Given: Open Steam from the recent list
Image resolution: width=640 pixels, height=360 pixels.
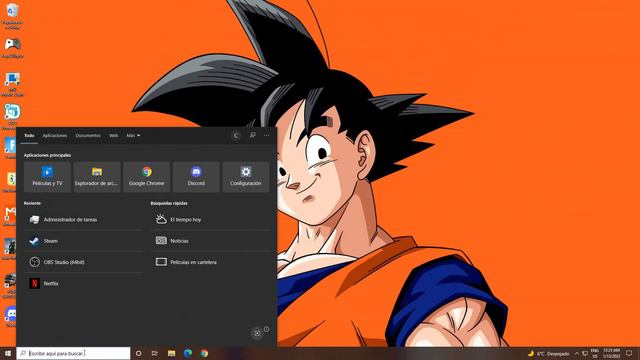Looking at the screenshot, I should (83, 241).
